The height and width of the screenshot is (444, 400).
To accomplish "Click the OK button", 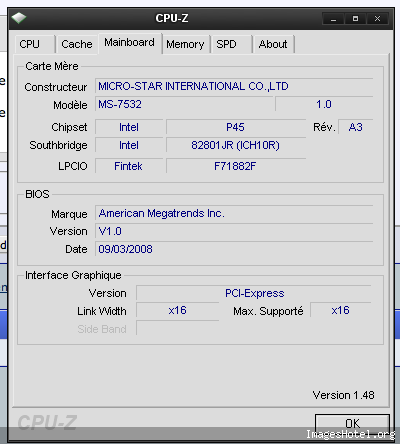I will [352, 423].
